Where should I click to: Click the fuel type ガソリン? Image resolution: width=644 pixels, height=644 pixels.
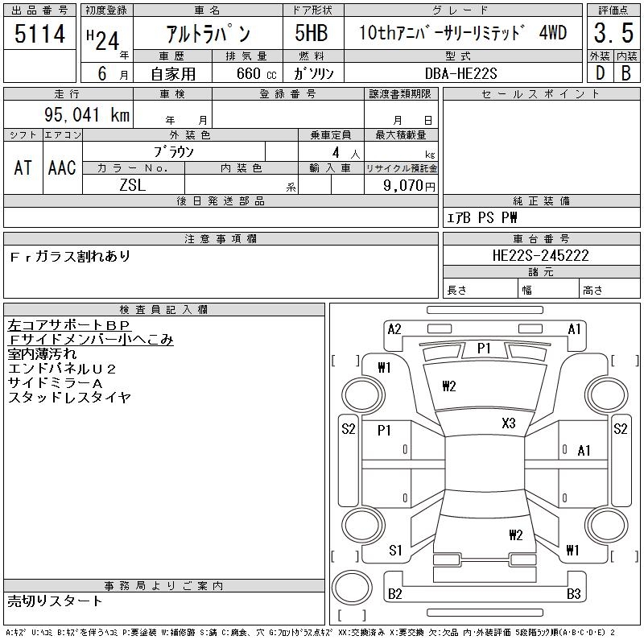(x=313, y=73)
